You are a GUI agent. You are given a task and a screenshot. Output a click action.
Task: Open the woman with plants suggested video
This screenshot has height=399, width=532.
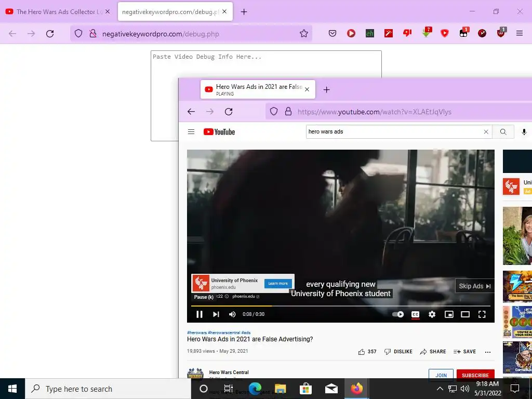(517, 235)
